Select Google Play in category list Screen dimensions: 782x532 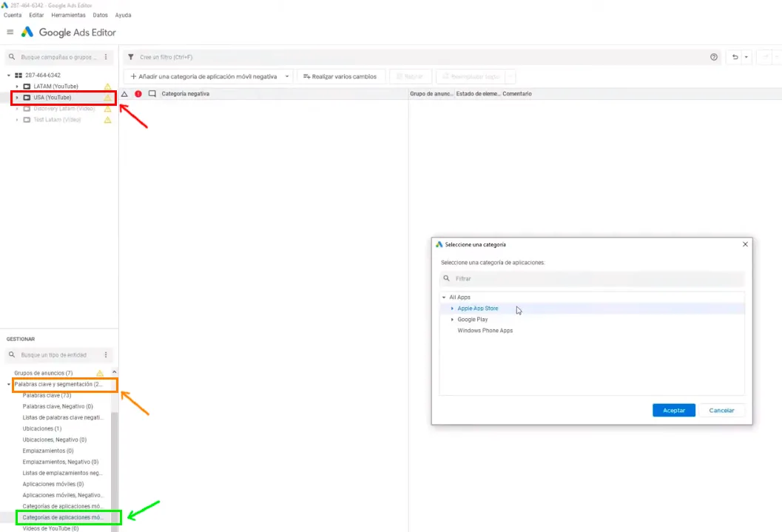472,319
